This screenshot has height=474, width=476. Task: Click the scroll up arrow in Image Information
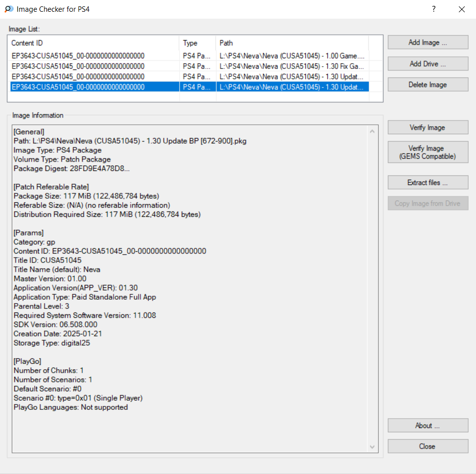pos(372,131)
